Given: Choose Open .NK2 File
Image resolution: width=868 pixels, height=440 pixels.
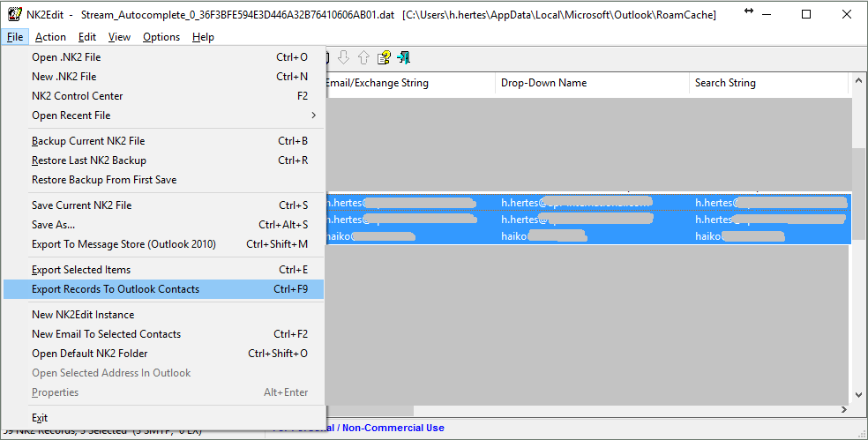Looking at the screenshot, I should point(163,57).
